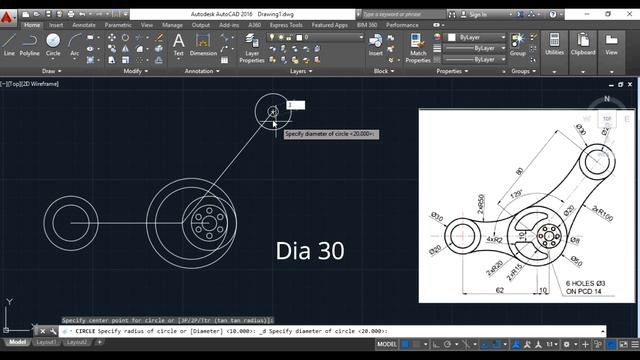Toggle snap mode in status bar
This screenshot has width=640, height=360.
416,344
